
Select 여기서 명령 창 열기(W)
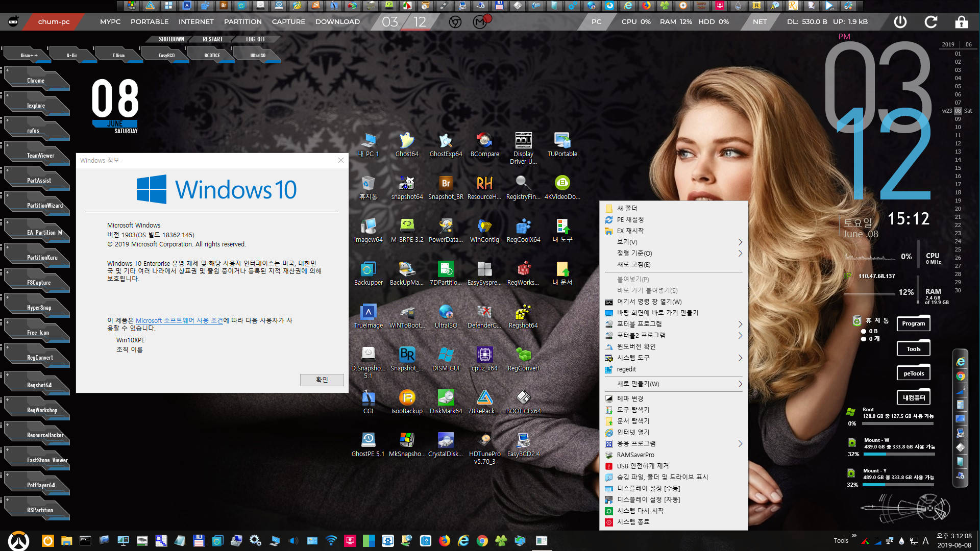(674, 302)
